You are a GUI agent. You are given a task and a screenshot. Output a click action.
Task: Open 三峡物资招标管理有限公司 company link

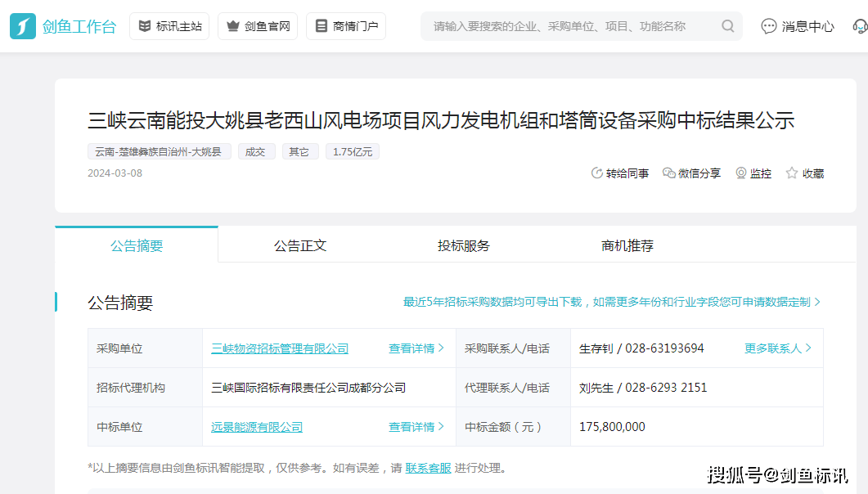(x=280, y=348)
